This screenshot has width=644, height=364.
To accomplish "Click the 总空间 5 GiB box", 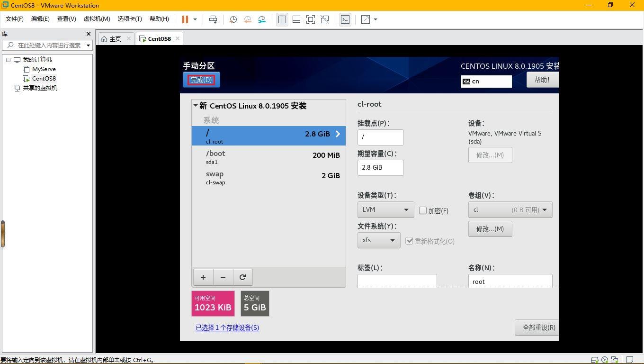I will 255,303.
